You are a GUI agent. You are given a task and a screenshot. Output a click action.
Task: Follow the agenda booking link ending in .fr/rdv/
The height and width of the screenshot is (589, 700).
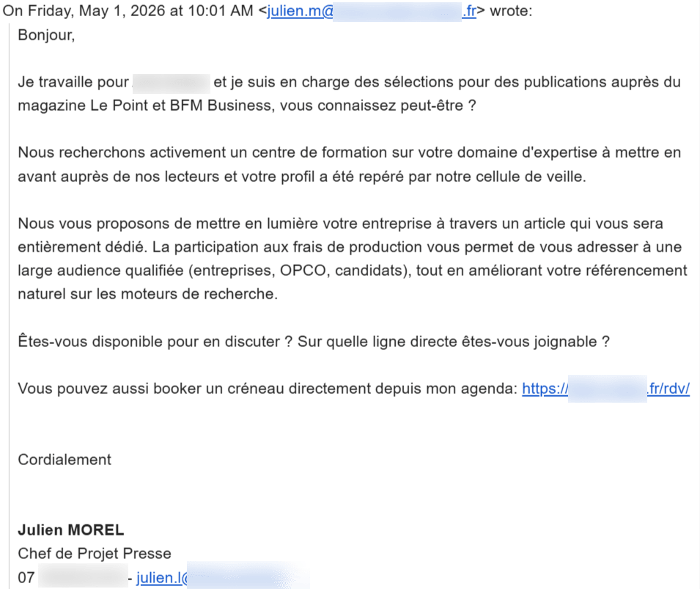(605, 388)
